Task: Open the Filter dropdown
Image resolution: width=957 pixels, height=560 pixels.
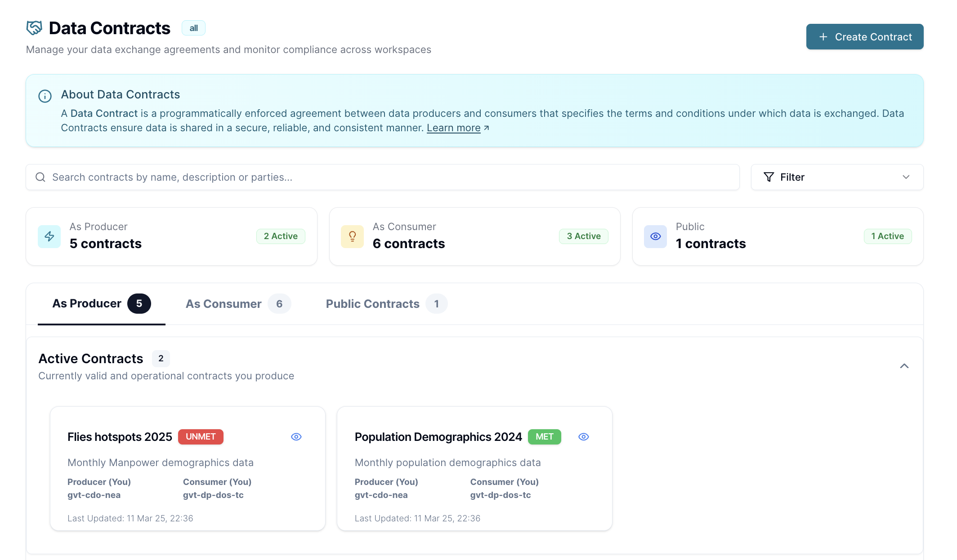Action: point(836,177)
